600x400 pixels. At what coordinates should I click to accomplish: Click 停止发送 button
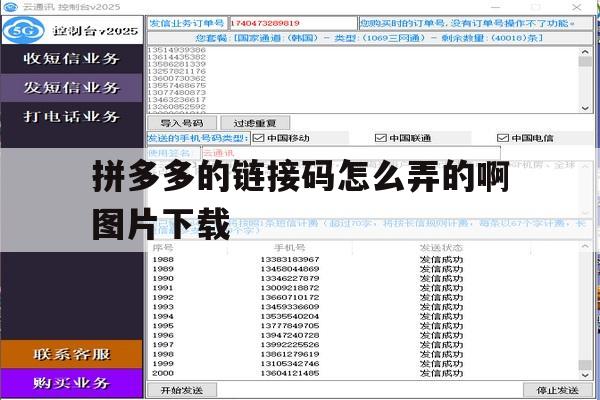coord(558,390)
